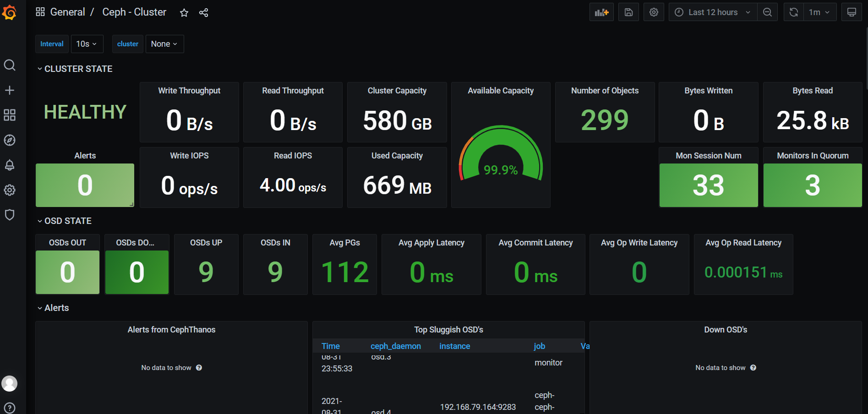
Task: Open the Bytes Written panel title menu
Action: tap(708, 91)
